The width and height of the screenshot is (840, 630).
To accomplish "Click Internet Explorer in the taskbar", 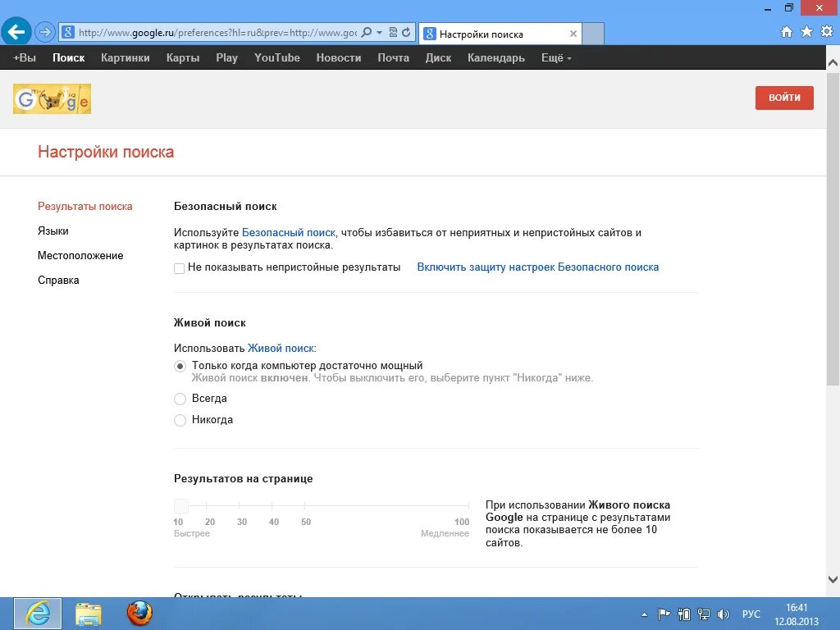I will pos(38,614).
